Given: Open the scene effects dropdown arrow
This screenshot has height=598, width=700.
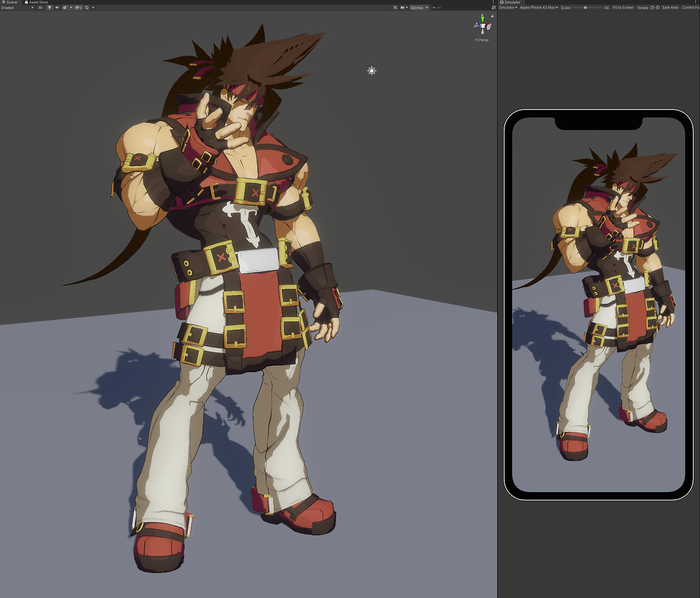Looking at the screenshot, I should point(71,8).
